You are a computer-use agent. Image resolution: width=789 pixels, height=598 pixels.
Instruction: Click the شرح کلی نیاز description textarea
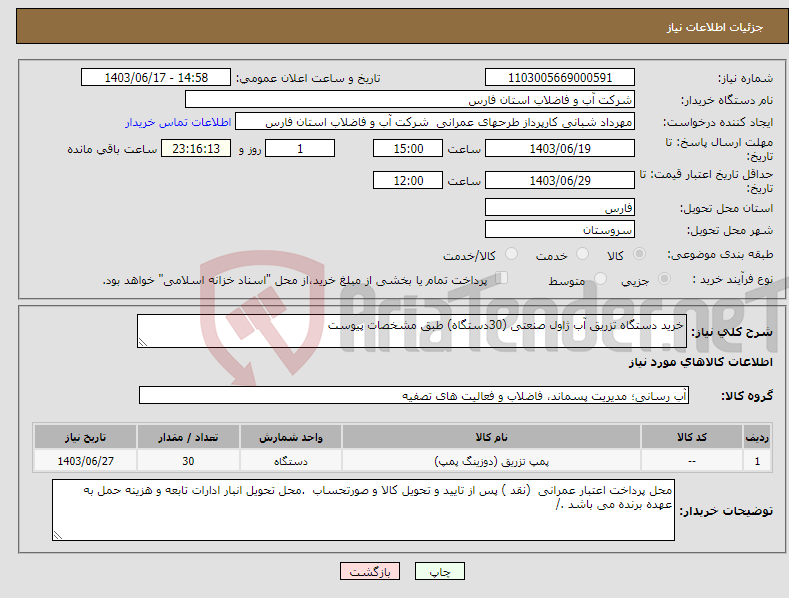(x=412, y=331)
